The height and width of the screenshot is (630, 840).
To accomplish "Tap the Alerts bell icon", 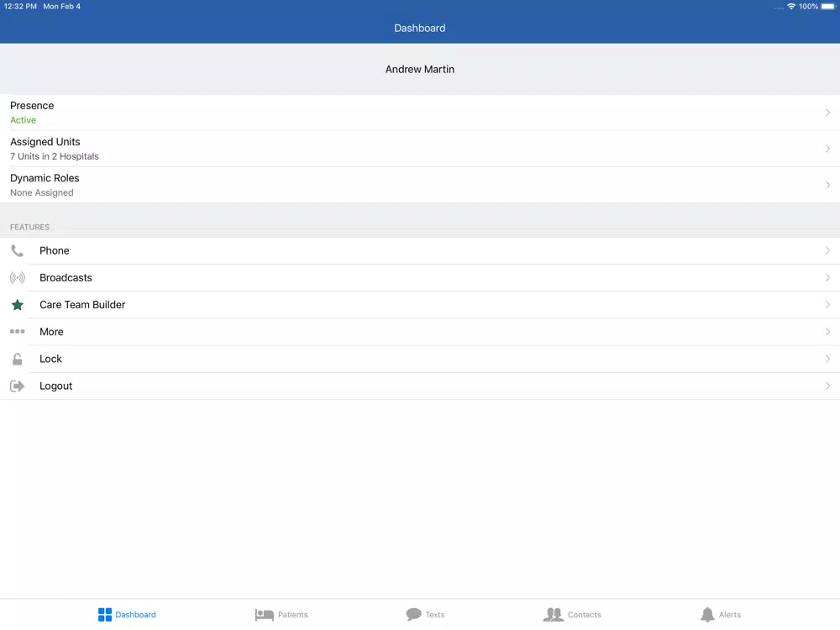I will (x=707, y=615).
